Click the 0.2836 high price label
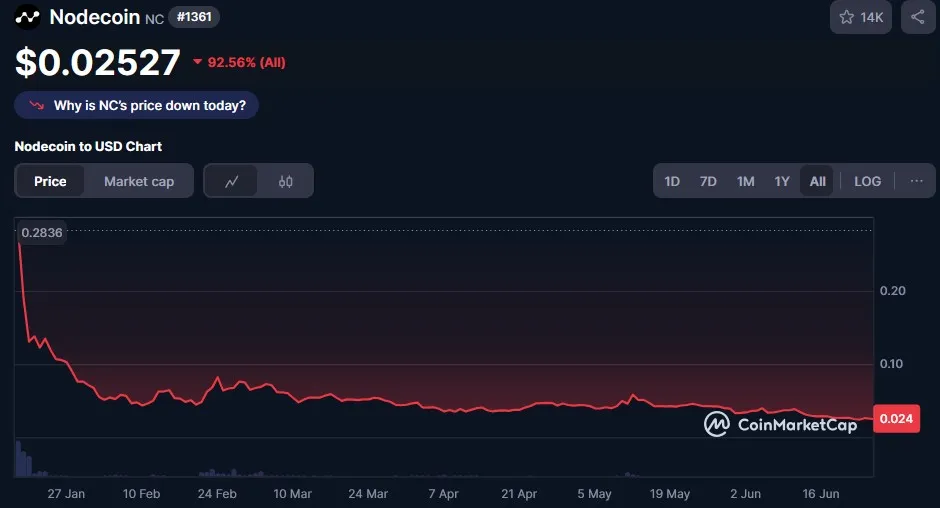This screenshot has height=508, width=940. coord(41,233)
